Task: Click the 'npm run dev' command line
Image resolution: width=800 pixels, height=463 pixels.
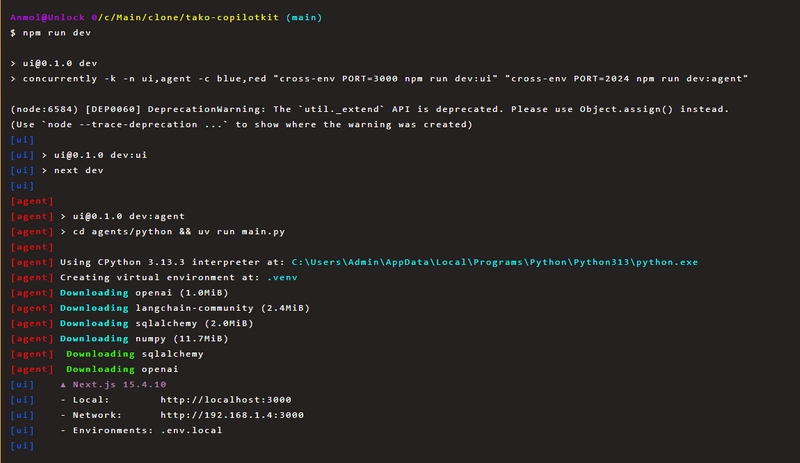Action: [x=56, y=33]
